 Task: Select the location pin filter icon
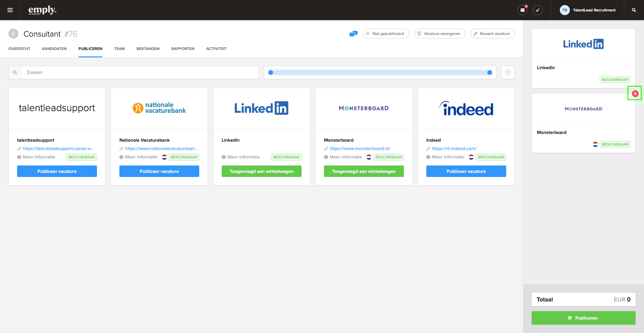pyautogui.click(x=508, y=73)
